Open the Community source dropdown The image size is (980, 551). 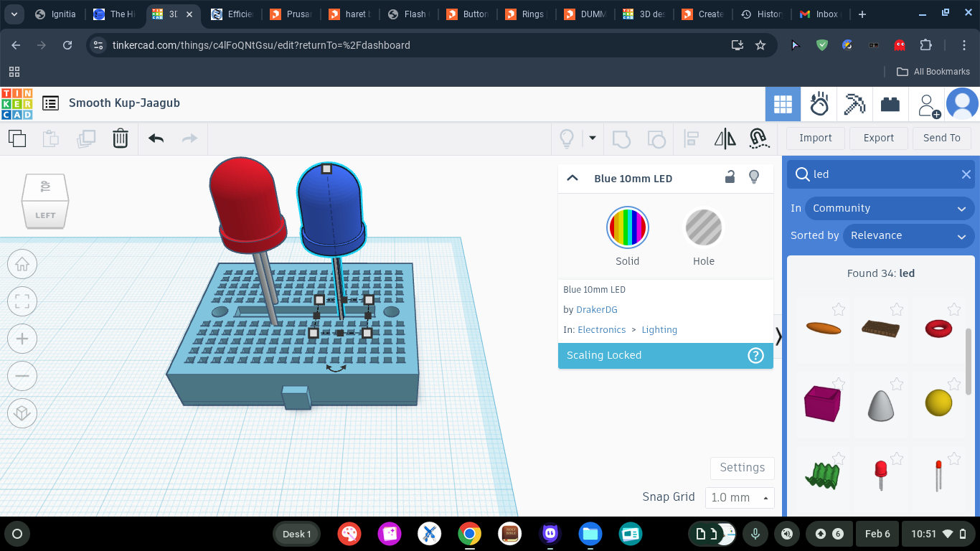(x=889, y=208)
